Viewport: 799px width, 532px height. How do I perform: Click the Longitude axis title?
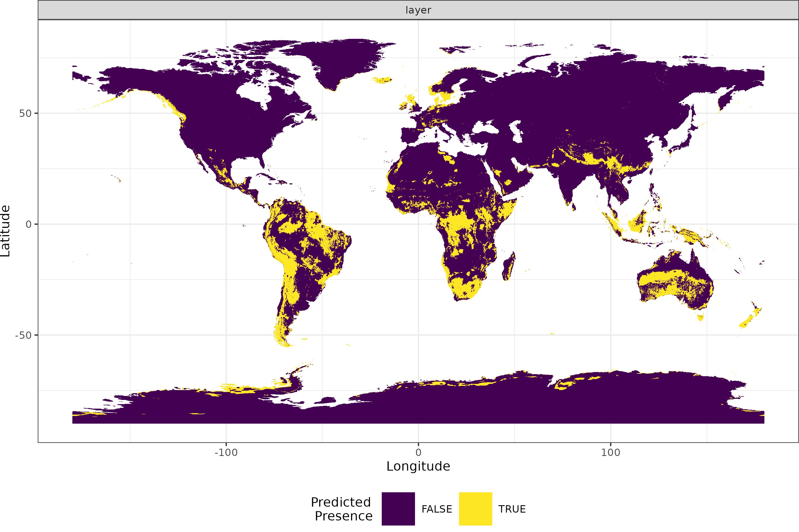pos(418,466)
